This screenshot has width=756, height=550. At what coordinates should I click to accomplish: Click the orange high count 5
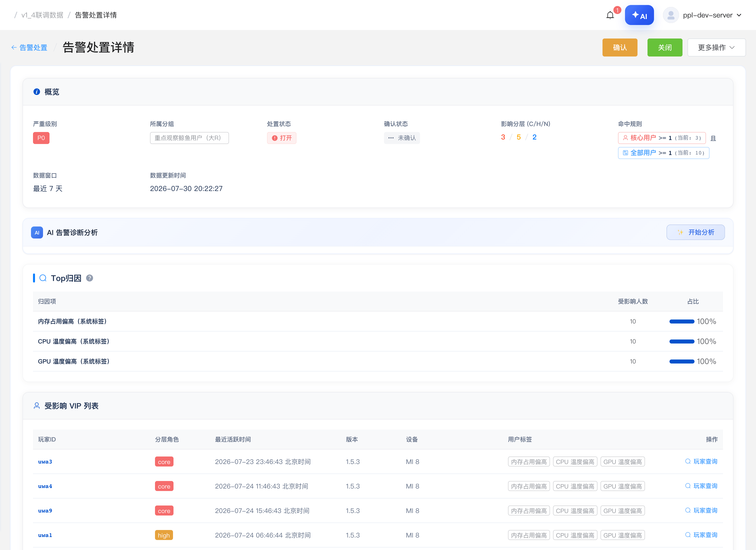[519, 137]
